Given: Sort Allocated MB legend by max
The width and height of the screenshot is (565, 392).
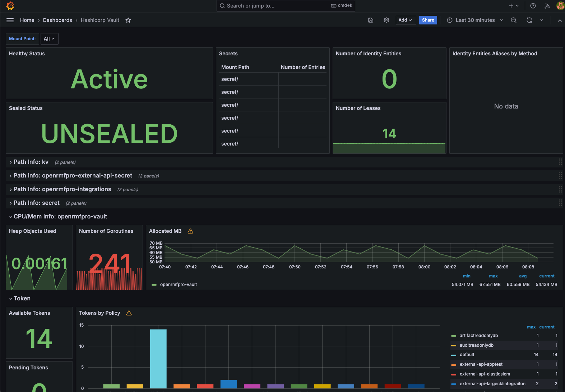Looking at the screenshot, I should pos(494,276).
